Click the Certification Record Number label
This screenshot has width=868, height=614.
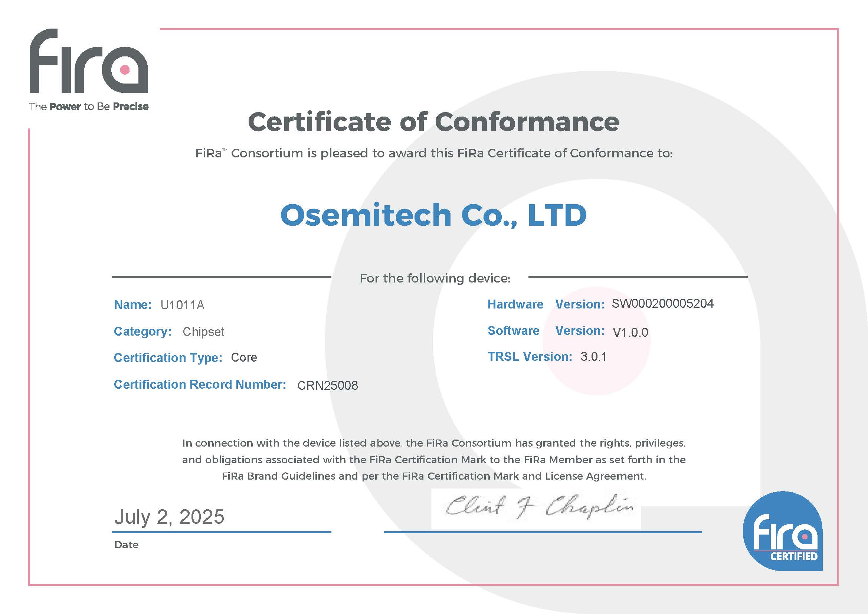(200, 385)
